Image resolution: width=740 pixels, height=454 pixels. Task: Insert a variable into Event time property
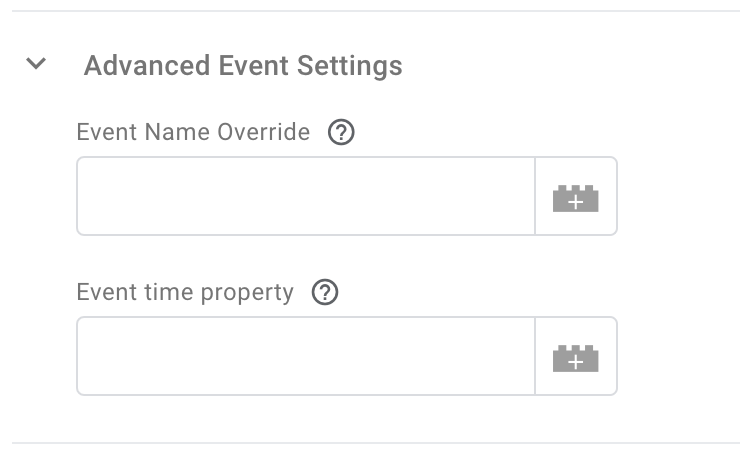[576, 357]
